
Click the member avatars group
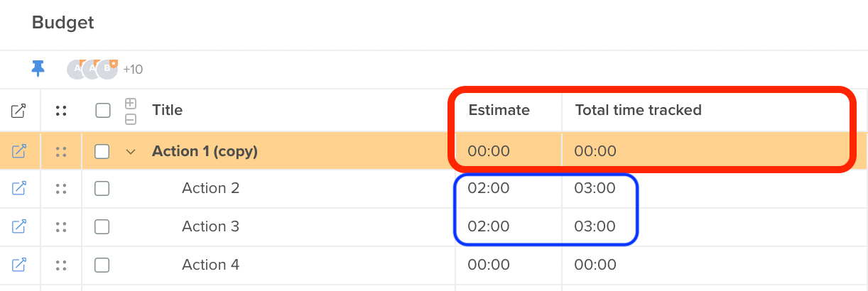point(92,69)
